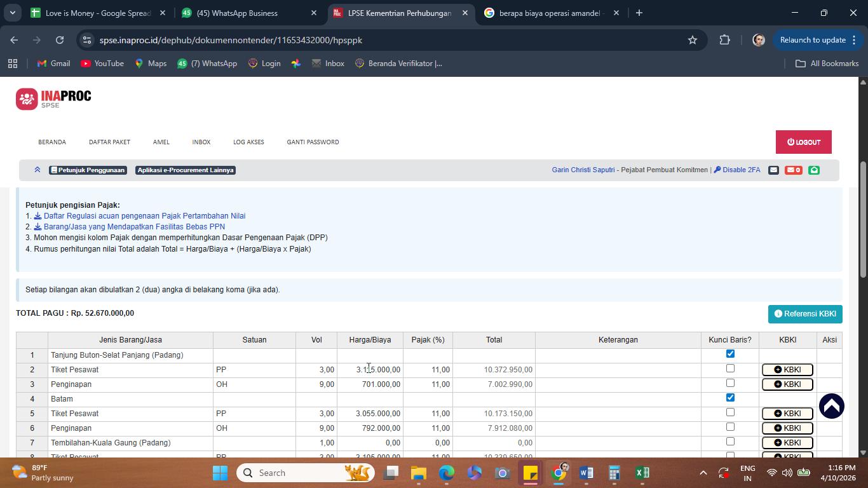Click the page vertical scrollbar
Screen dimensions: 868x488
coord(863,220)
